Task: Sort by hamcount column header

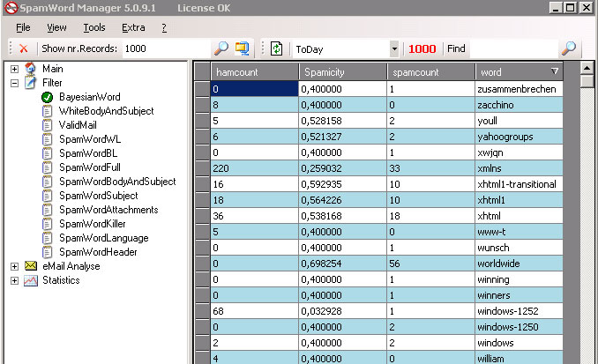Action: (x=254, y=72)
